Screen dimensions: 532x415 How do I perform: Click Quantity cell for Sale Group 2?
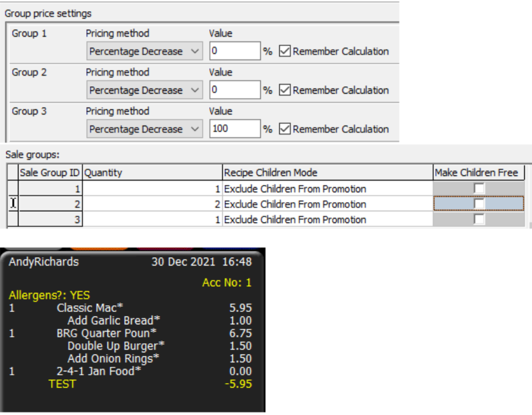tap(152, 204)
